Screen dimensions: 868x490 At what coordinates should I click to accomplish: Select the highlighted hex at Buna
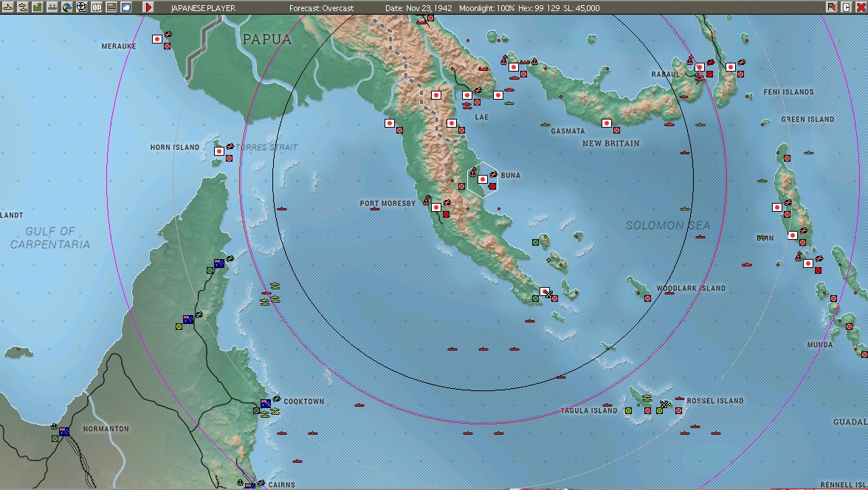tap(483, 178)
